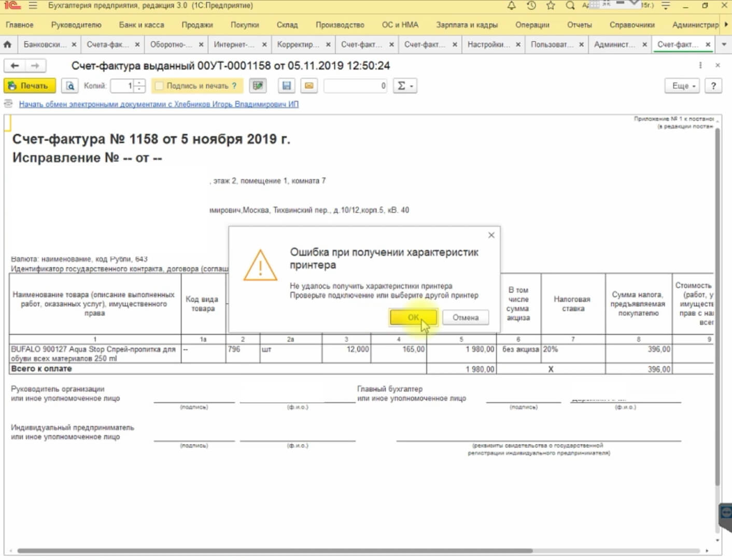Select the quantity cell 12,000
This screenshot has height=560, width=732.
coord(346,354)
